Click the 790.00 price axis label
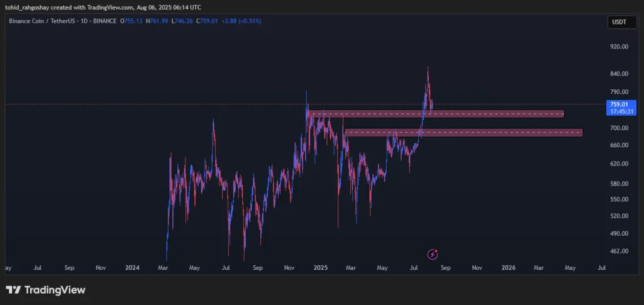Viewport: 644px width, 305px height. [x=619, y=92]
